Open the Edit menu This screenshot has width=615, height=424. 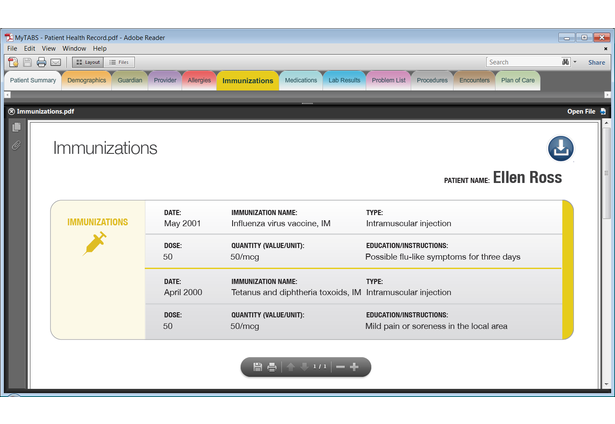pos(29,48)
